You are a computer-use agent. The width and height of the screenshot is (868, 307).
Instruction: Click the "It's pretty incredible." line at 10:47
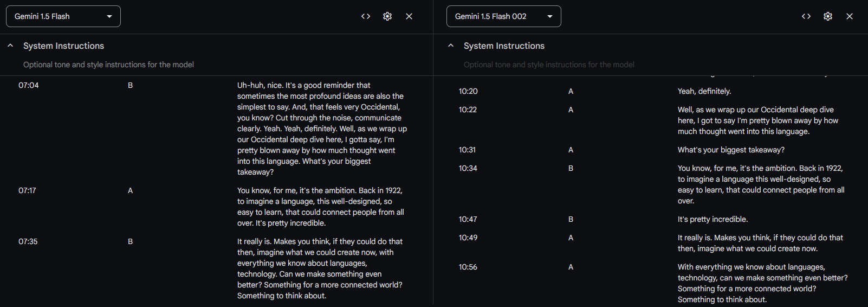click(712, 219)
